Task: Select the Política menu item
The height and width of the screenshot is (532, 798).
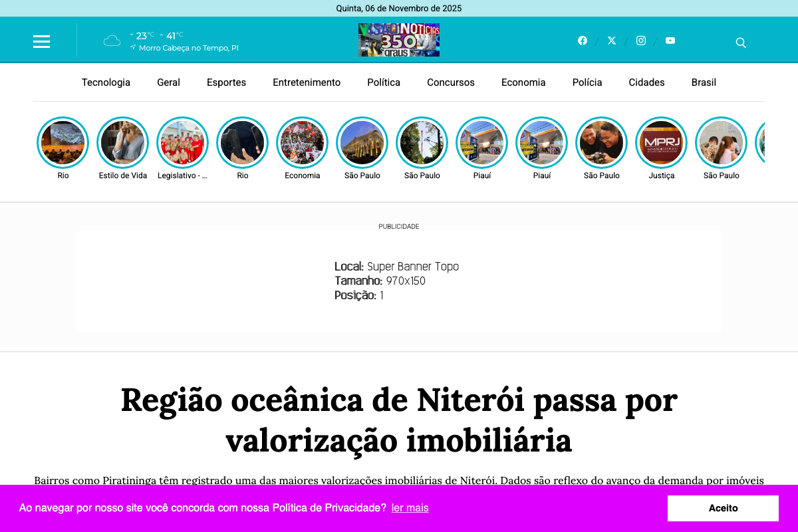Action: [384, 82]
